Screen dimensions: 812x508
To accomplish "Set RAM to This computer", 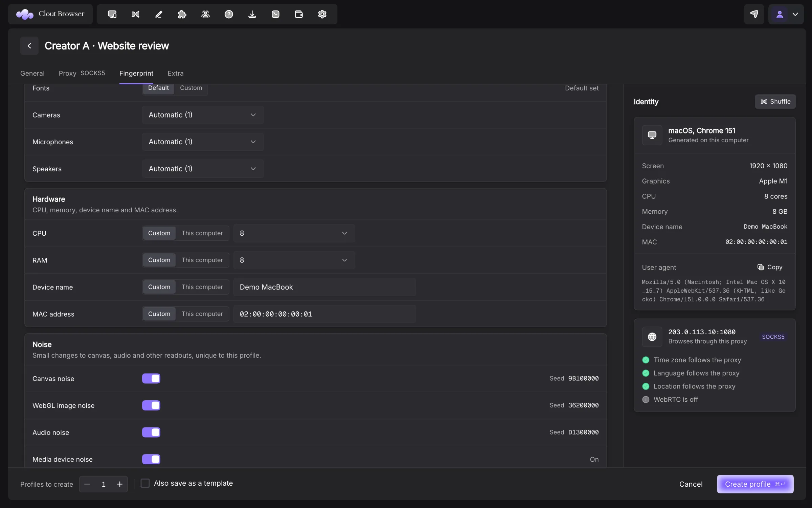I will pyautogui.click(x=202, y=260).
